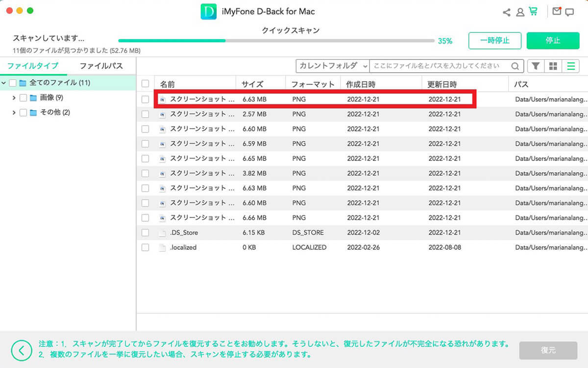Viewport: 588px width, 368px height.
Task: Click the 復元 recover button
Action: click(x=548, y=350)
